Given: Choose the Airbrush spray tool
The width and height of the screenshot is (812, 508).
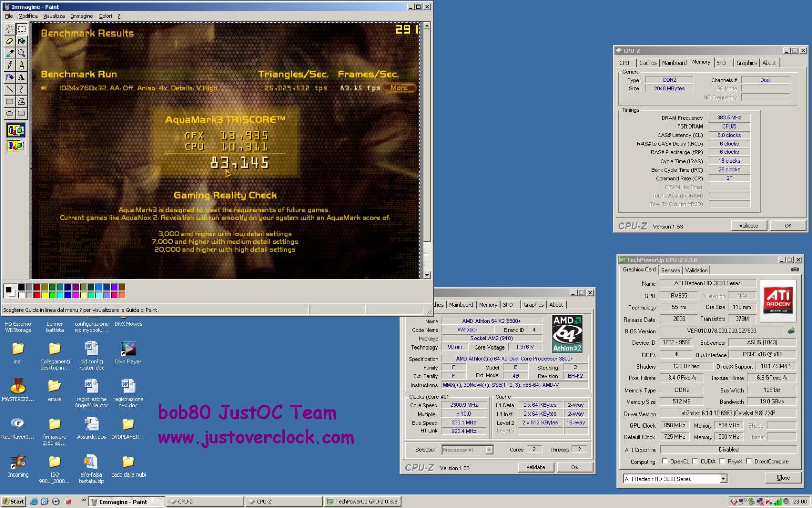Looking at the screenshot, I should [x=9, y=77].
